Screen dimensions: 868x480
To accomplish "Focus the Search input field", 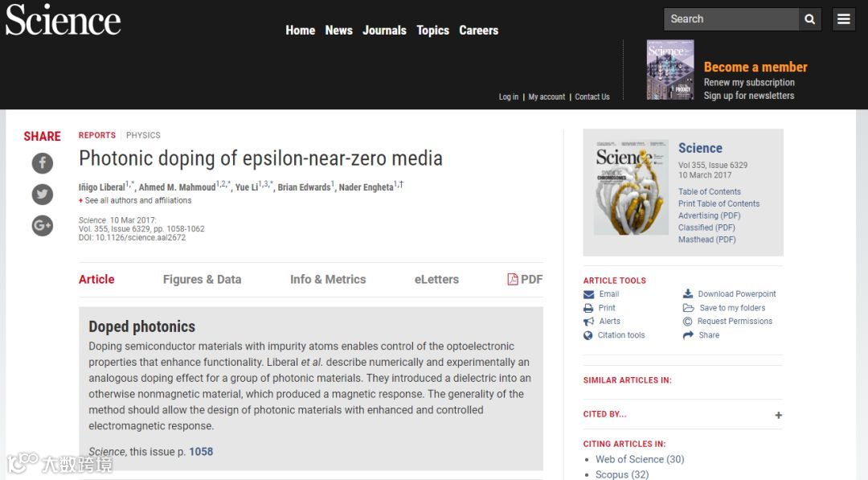I will (x=731, y=19).
